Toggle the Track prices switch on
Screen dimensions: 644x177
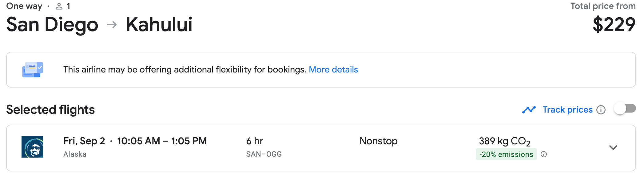pyautogui.click(x=625, y=109)
